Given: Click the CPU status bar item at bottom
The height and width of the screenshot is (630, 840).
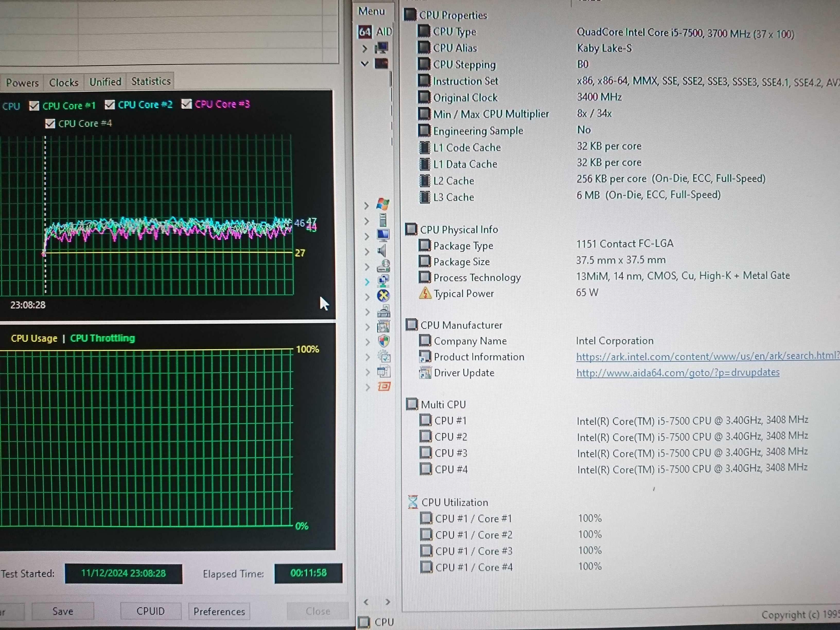Looking at the screenshot, I should 377,622.
